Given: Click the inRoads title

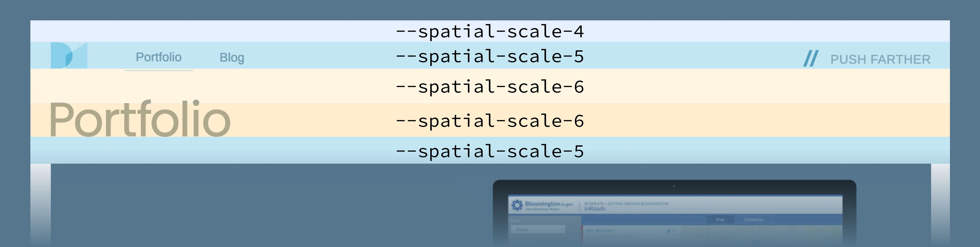Looking at the screenshot, I should 595,208.
